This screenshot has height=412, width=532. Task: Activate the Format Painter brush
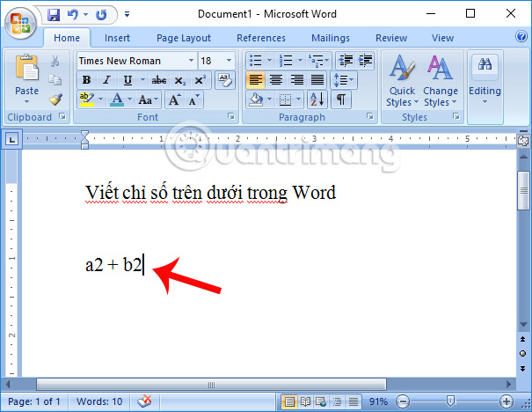pos(55,99)
